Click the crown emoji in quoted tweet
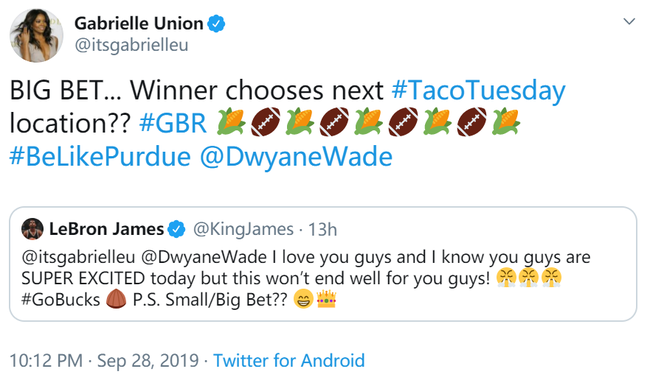This screenshot has width=650, height=380. [326, 299]
